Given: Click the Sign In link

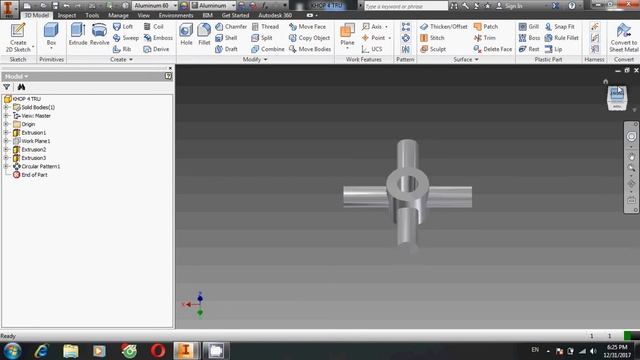Looking at the screenshot, I should [509, 6].
